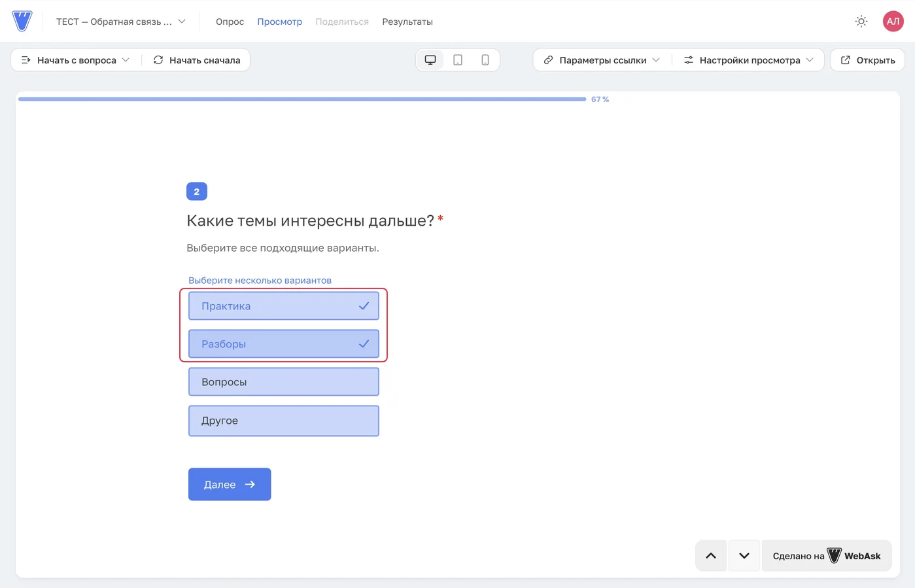The width and height of the screenshot is (915, 588).
Task: Select the Вопросы answer option
Action: coord(284,382)
